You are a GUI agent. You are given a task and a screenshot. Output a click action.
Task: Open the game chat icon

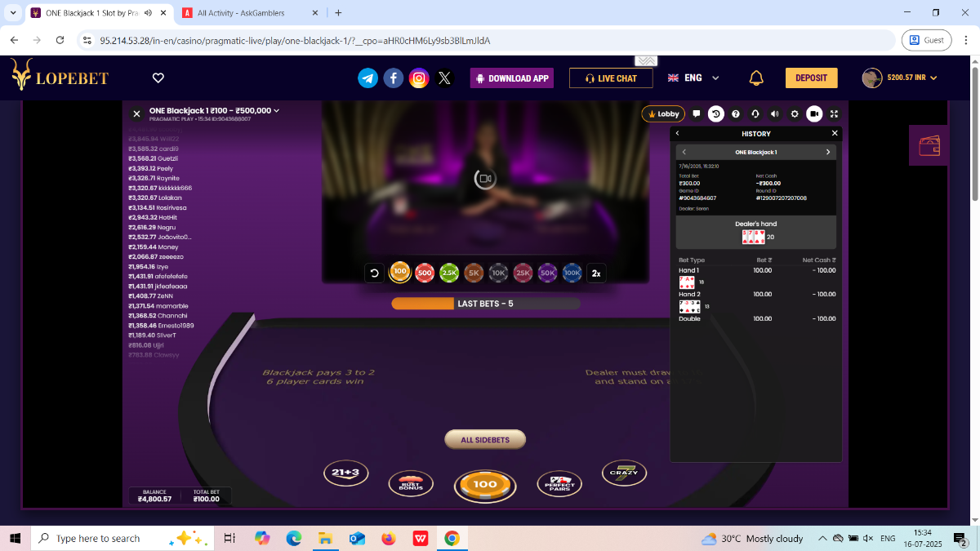(696, 114)
